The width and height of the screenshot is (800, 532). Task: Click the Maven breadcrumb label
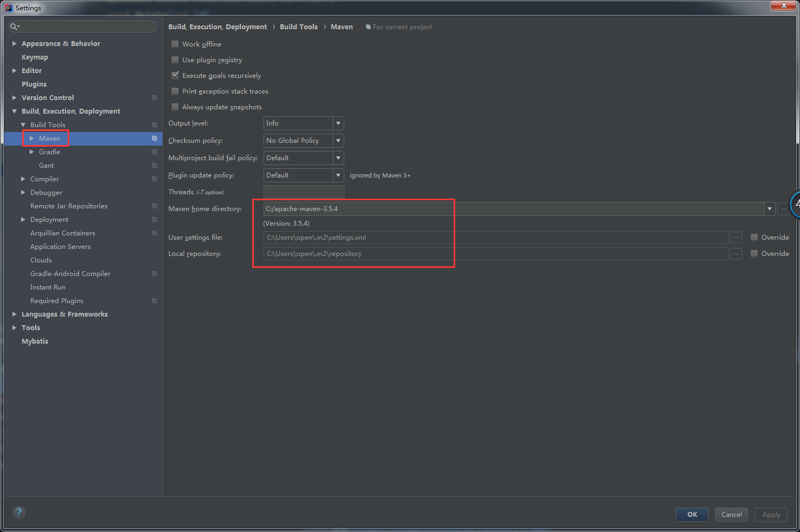pos(342,27)
